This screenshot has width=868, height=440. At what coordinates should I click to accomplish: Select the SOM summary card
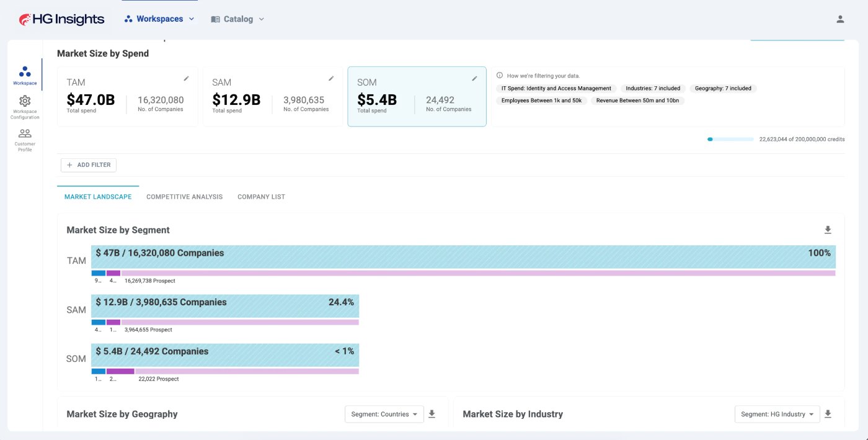pos(417,96)
